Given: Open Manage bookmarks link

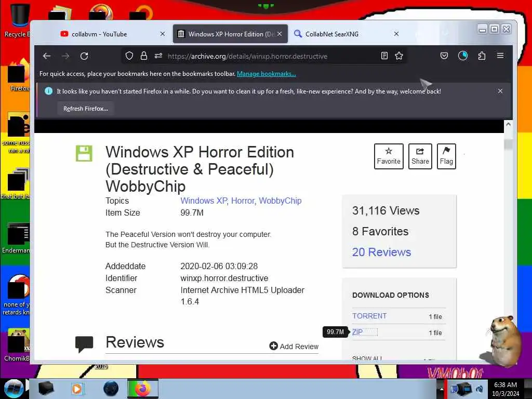Looking at the screenshot, I should pyautogui.click(x=267, y=74).
